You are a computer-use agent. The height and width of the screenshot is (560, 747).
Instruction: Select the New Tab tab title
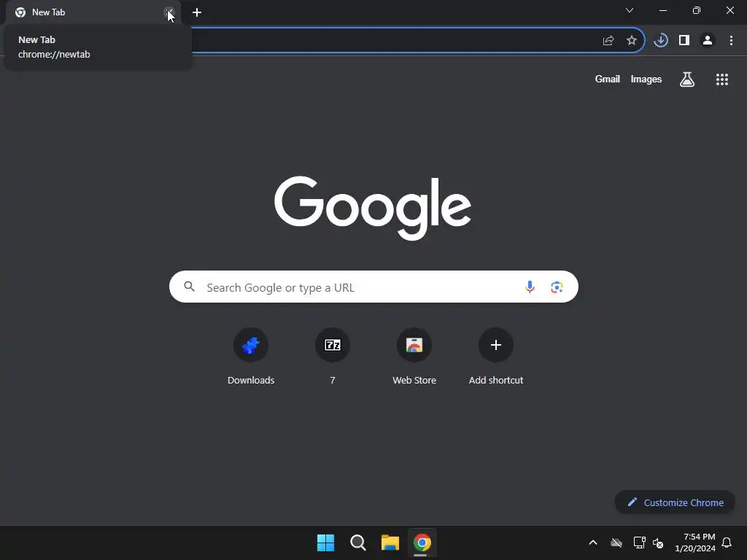pyautogui.click(x=49, y=12)
